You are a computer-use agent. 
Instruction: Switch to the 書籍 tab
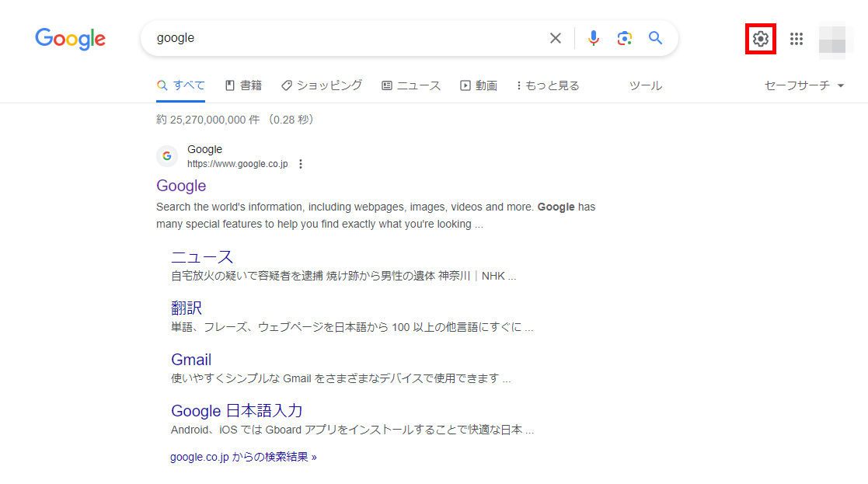click(x=243, y=85)
